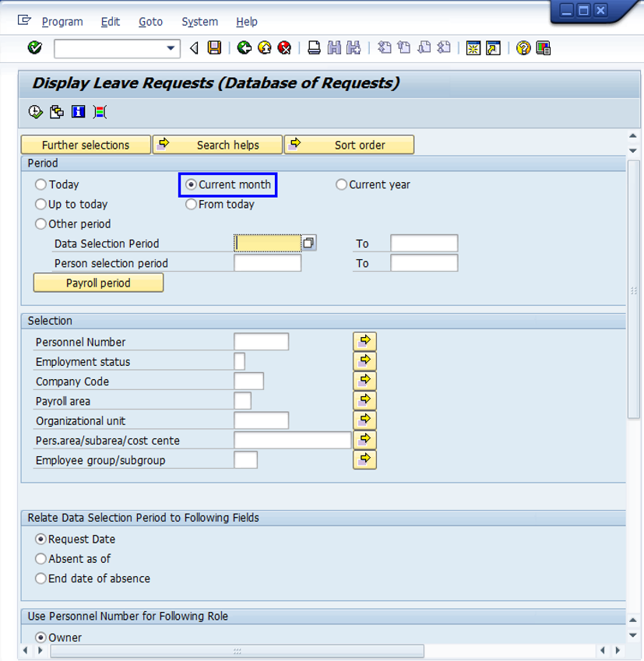Click the Last Page icon
This screenshot has height=661, width=644.
444,47
